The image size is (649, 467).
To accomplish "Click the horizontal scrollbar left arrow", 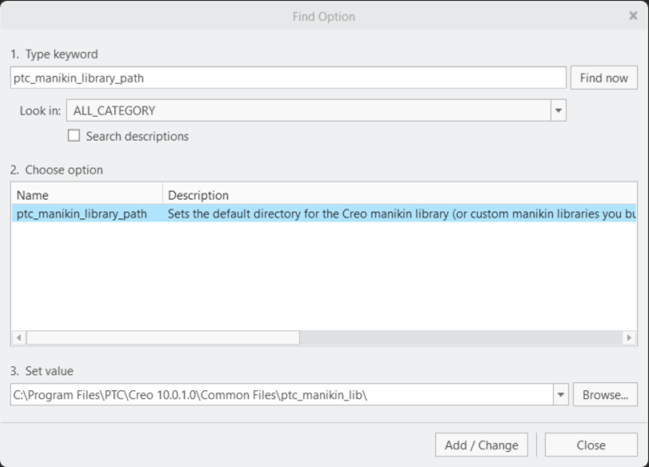I will [x=19, y=337].
